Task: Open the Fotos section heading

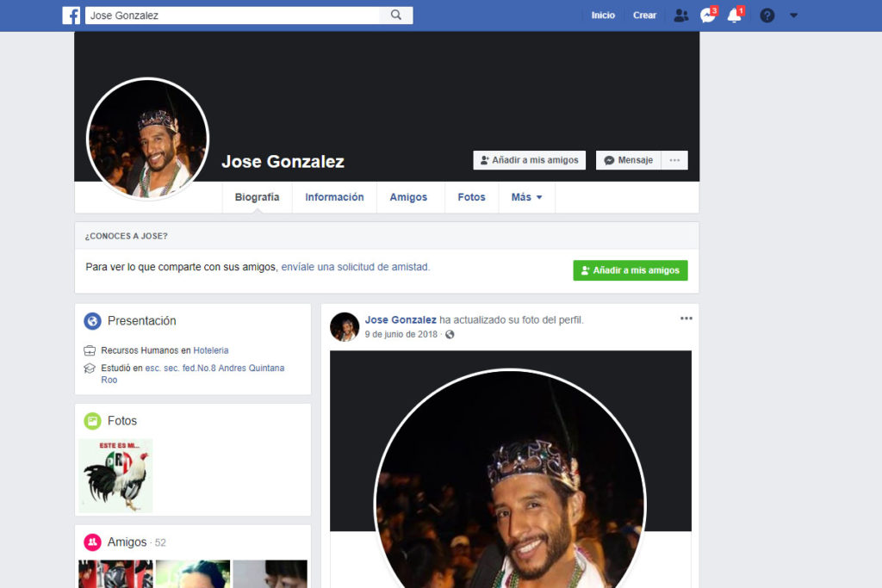Action: point(122,421)
